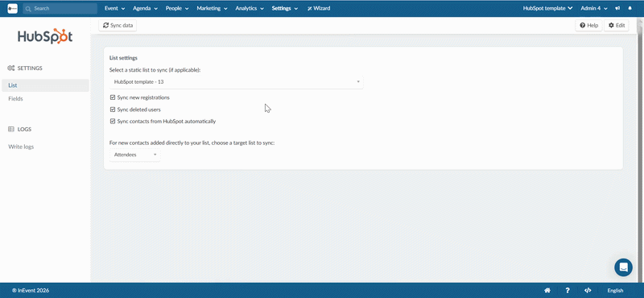The image size is (644, 298).
Task: Open the Admin 4 account menu
Action: coord(594,8)
